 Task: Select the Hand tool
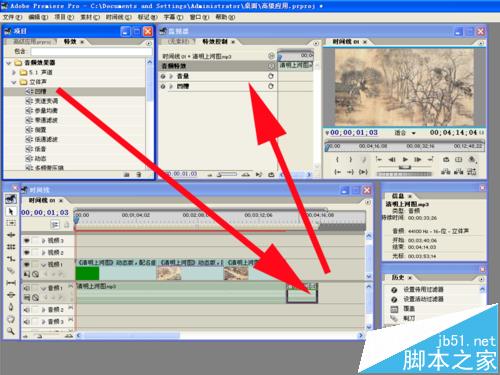click(x=11, y=319)
